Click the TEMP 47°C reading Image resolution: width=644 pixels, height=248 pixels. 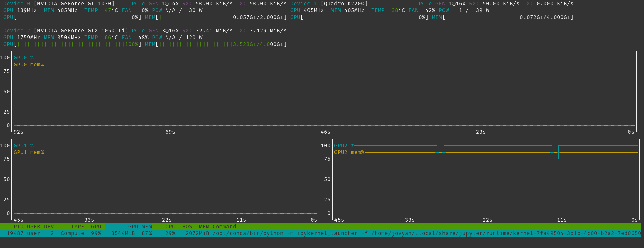(x=101, y=10)
